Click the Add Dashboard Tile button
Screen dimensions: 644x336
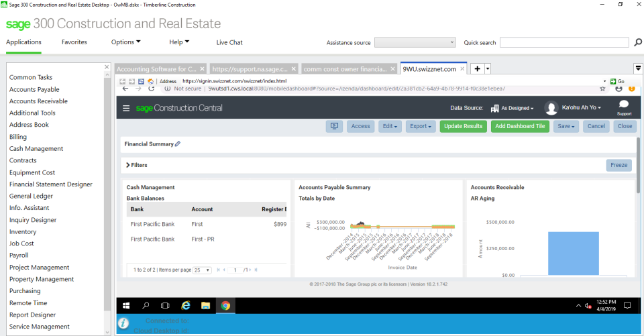tap(520, 126)
